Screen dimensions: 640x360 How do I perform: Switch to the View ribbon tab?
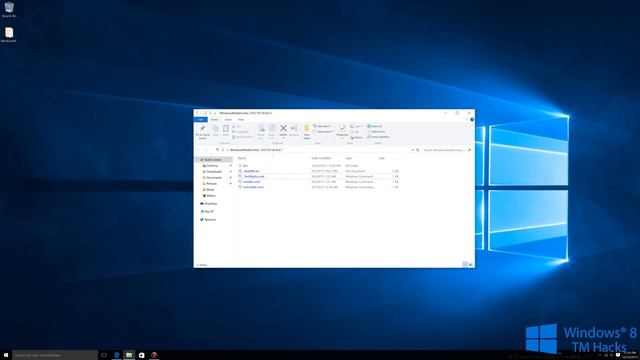[241, 120]
